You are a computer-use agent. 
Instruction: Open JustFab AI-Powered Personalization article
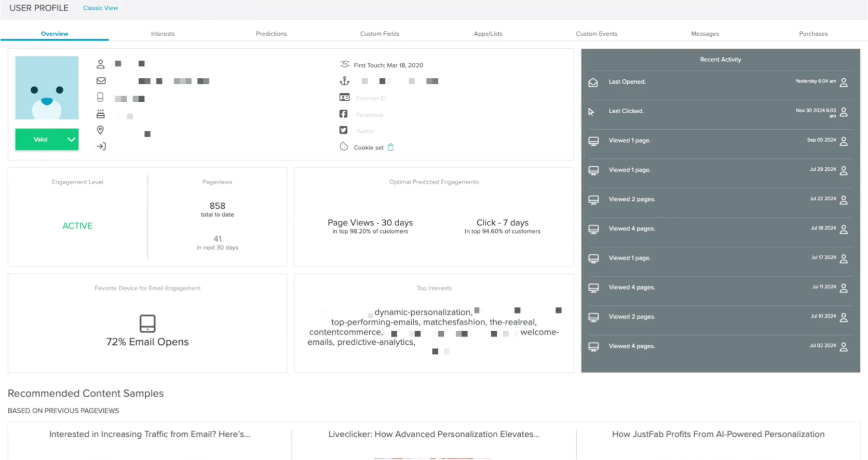click(718, 434)
